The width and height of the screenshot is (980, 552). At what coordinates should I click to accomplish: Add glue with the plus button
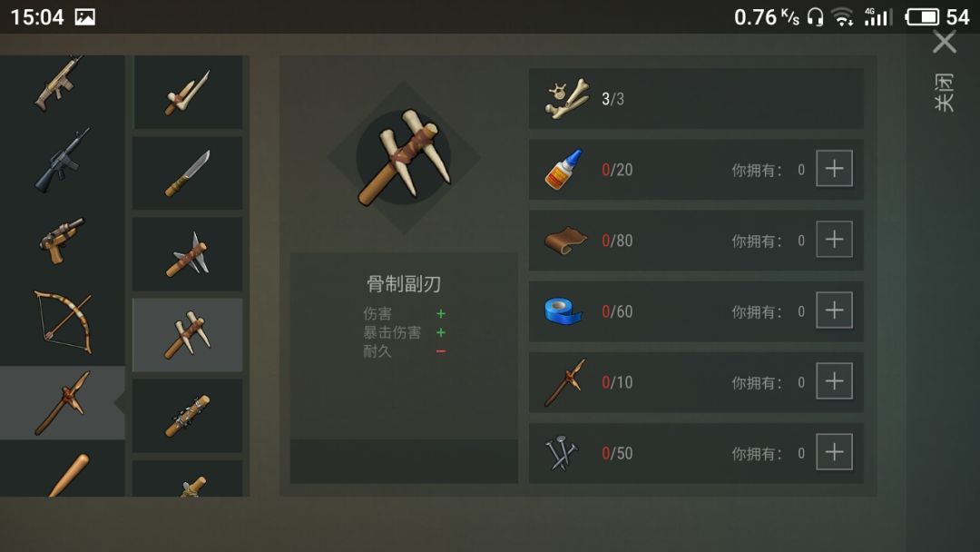(x=835, y=169)
